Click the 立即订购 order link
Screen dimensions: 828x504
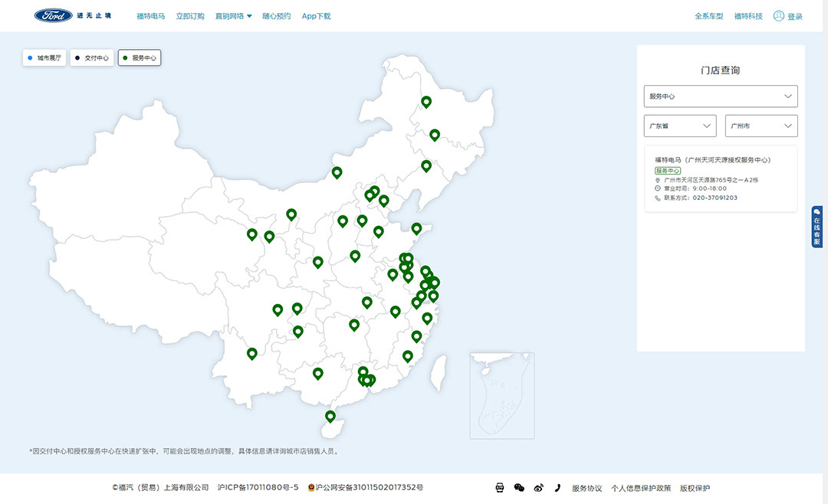pyautogui.click(x=189, y=16)
